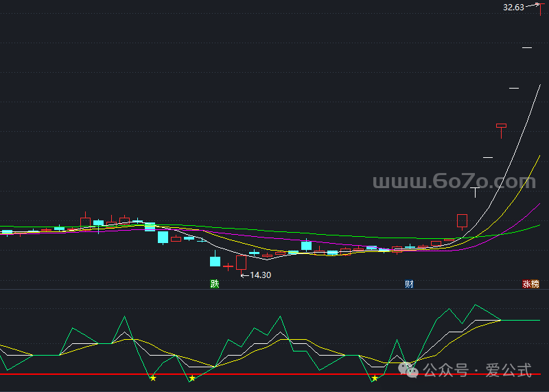Click the 公众号 · 爱公式 text
The height and width of the screenshot is (392, 549).
click(478, 371)
